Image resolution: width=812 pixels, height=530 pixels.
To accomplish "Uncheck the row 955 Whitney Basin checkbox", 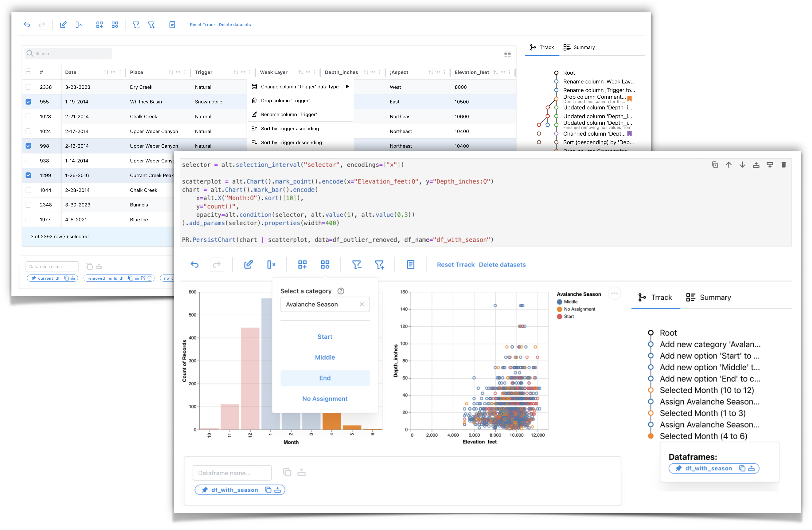I will (28, 102).
